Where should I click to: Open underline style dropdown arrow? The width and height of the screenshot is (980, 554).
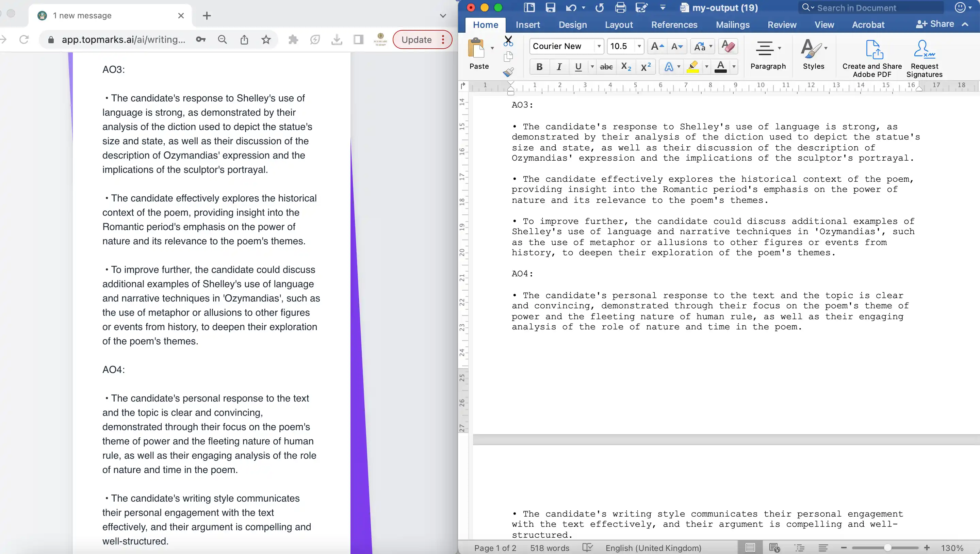click(592, 67)
